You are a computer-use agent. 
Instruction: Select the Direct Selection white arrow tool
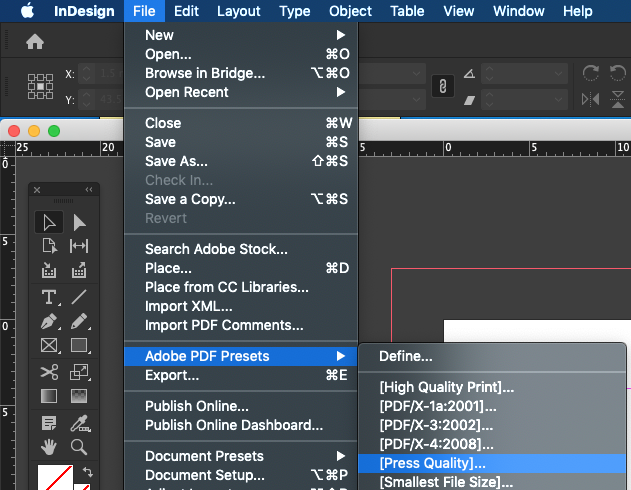[79, 222]
